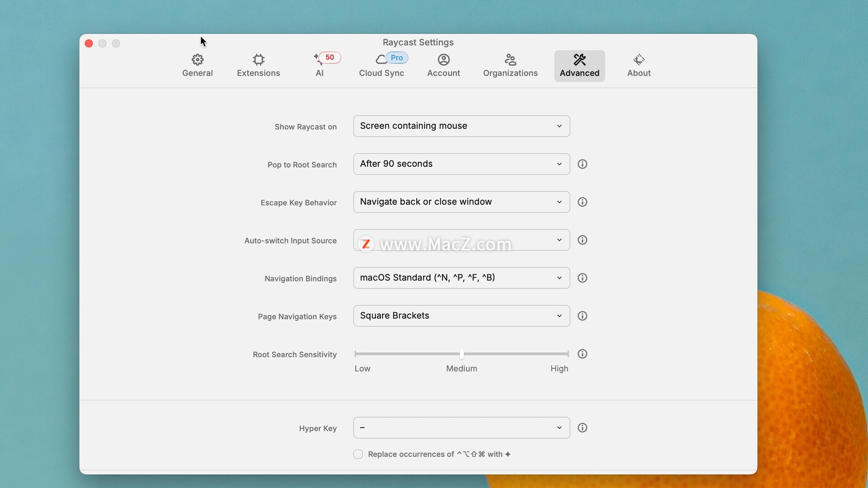Show info for Auto-switch Input Source
This screenshot has width=868, height=488.
point(583,240)
